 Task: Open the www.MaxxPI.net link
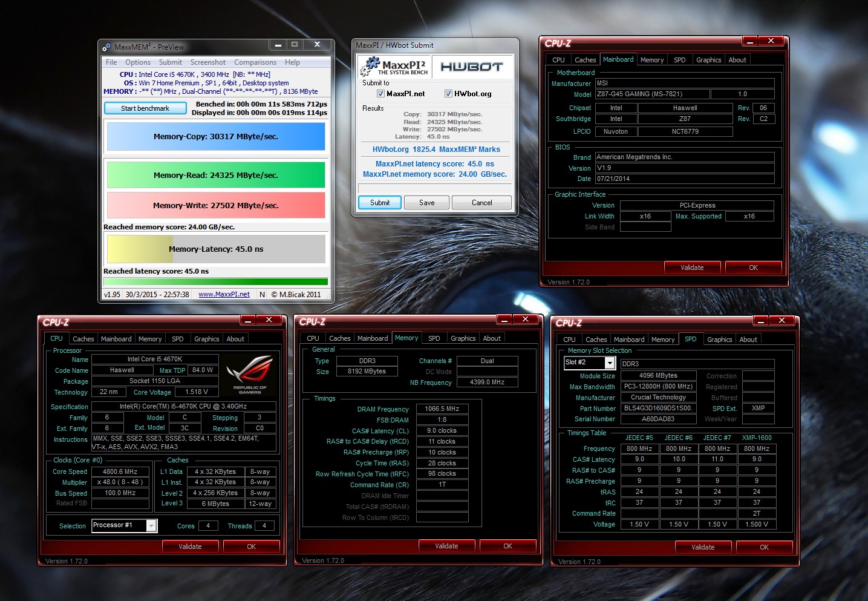click(224, 295)
